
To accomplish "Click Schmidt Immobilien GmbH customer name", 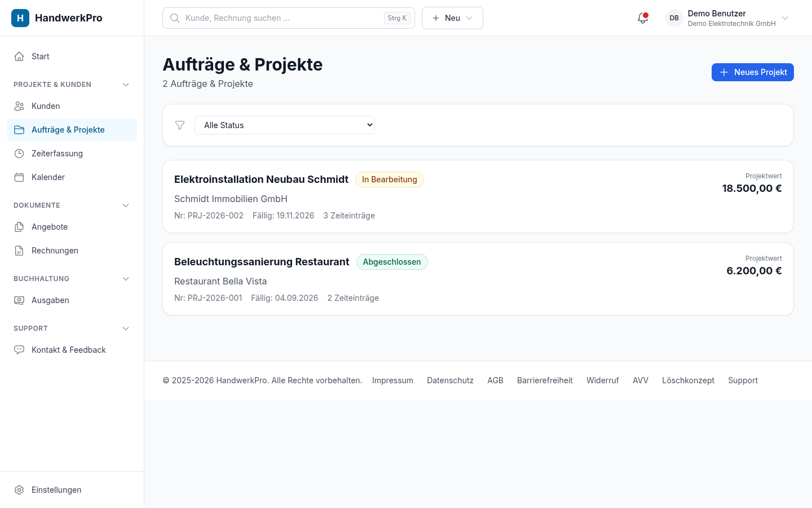I will coord(231,199).
